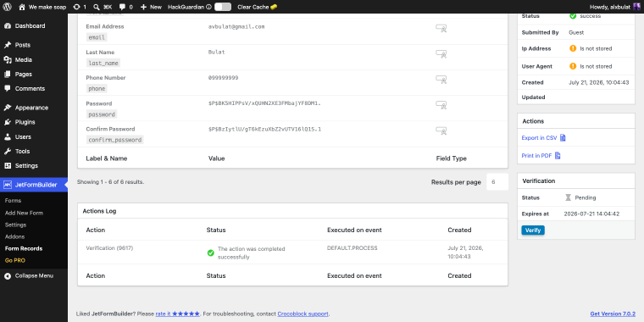Open the Addons submenu
Image resolution: width=644 pixels, height=322 pixels.
coord(14,236)
